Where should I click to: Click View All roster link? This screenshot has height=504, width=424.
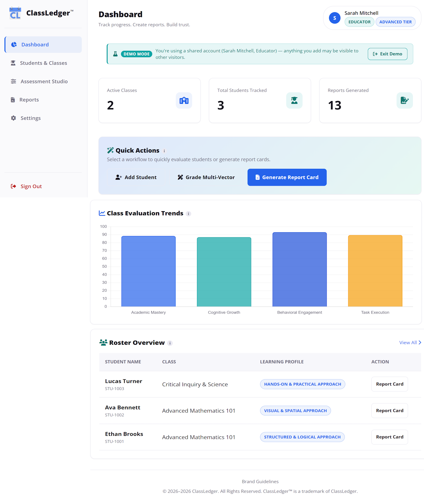point(410,342)
